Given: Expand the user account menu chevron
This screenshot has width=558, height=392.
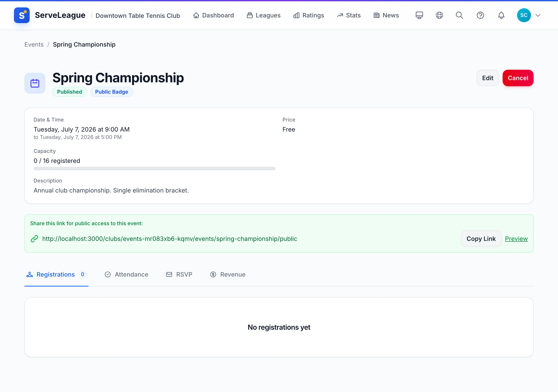Looking at the screenshot, I should (x=538, y=15).
